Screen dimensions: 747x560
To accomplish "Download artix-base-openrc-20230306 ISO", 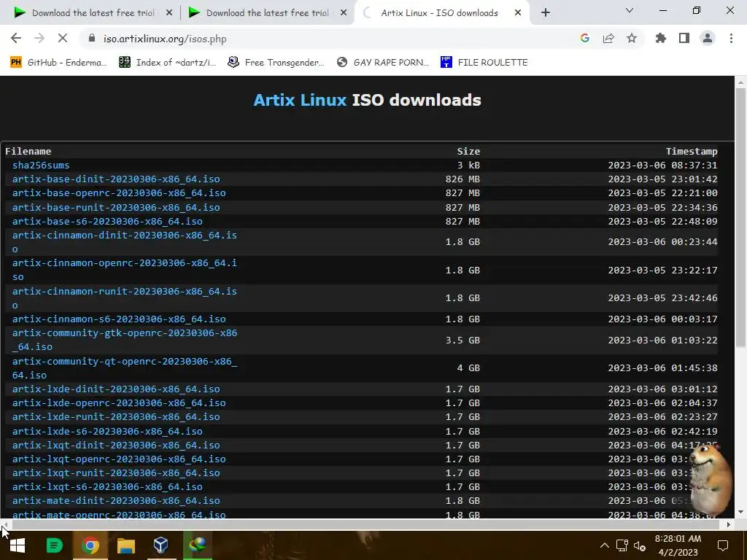I will coord(119,192).
